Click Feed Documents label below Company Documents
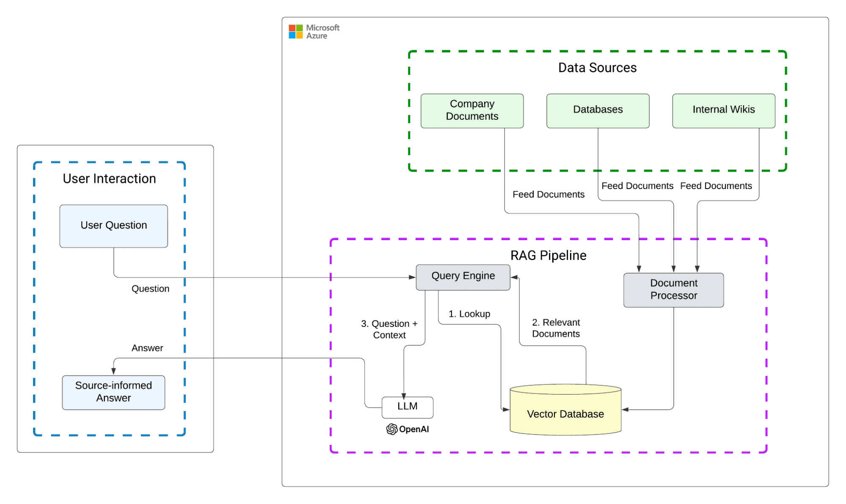Screen dimensions: 846x504 [548, 194]
